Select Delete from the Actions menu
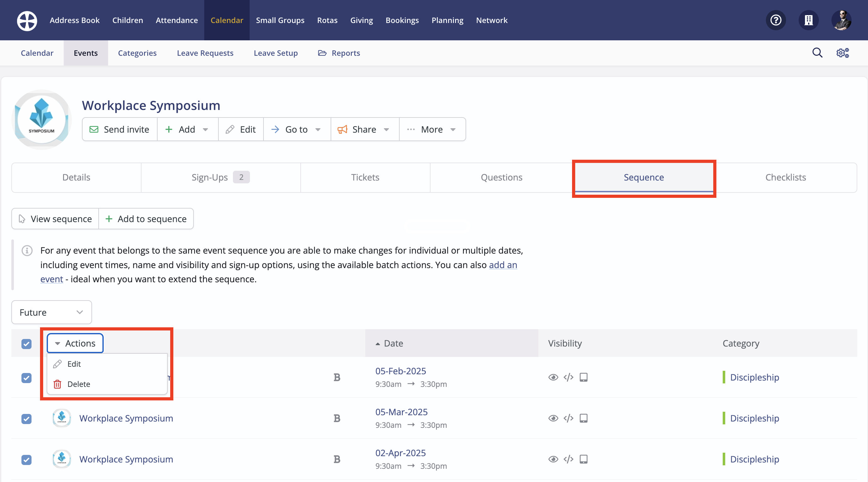 (107, 384)
